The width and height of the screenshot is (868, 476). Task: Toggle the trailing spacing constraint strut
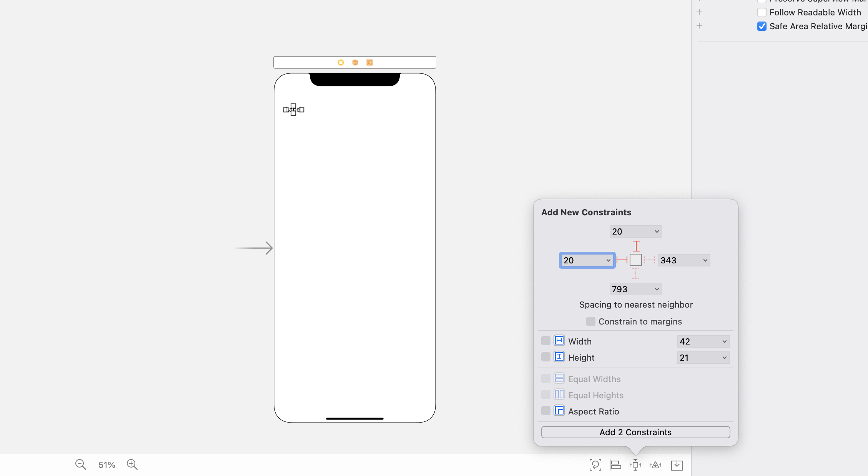650,260
